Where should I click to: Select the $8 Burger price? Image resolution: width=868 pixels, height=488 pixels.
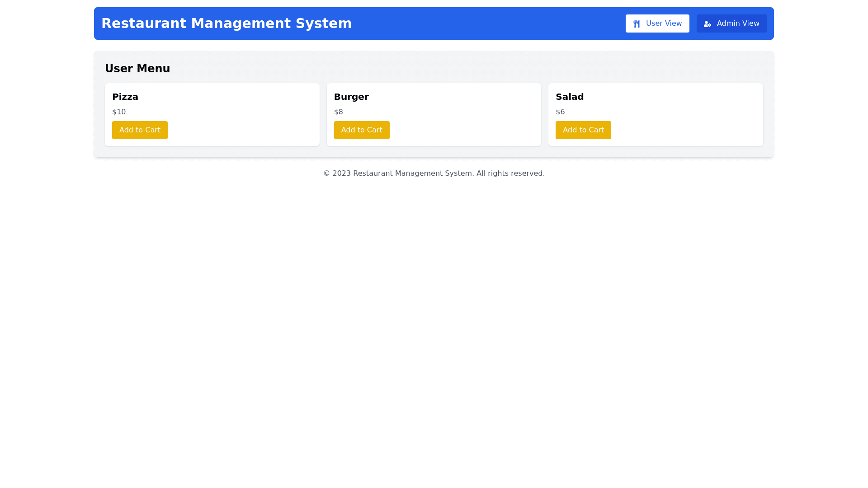click(339, 112)
